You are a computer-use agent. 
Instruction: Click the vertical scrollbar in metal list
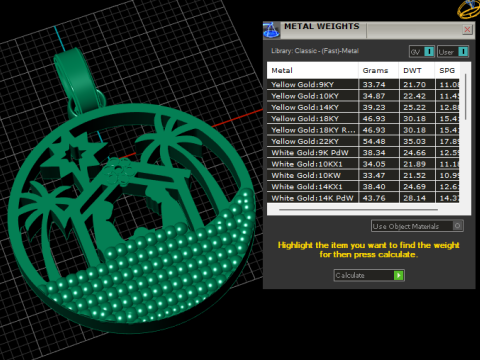click(465, 97)
